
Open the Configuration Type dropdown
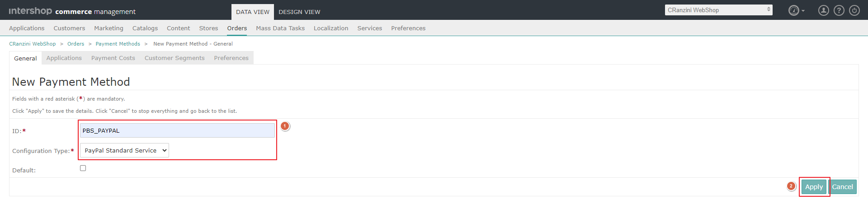(124, 150)
